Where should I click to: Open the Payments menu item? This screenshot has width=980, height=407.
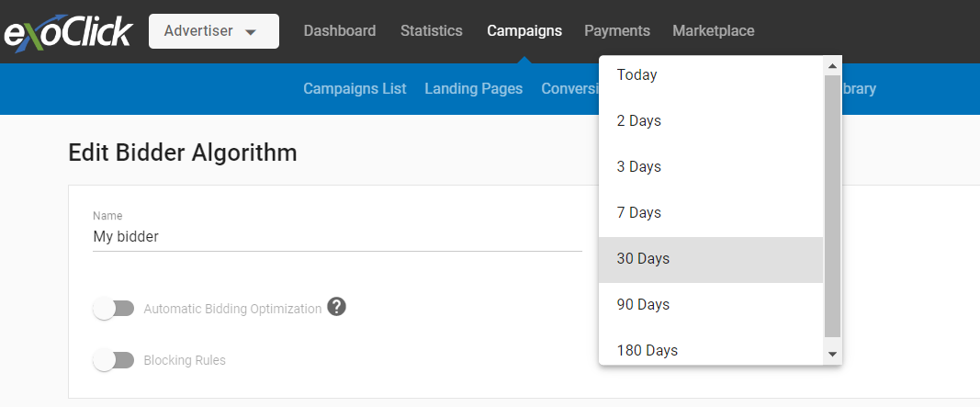617,31
